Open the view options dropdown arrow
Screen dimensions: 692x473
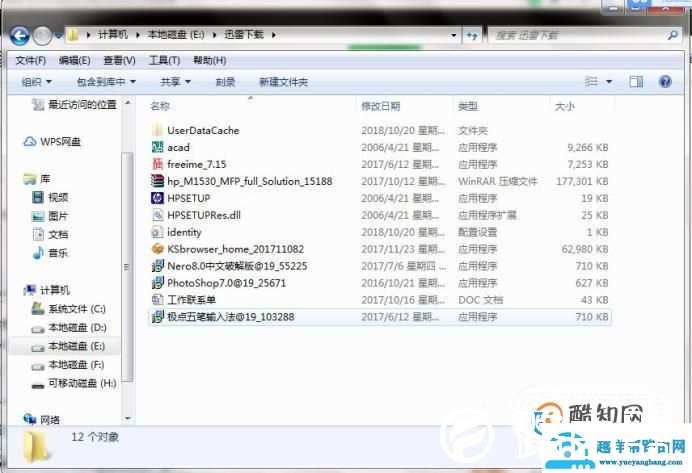coord(609,82)
